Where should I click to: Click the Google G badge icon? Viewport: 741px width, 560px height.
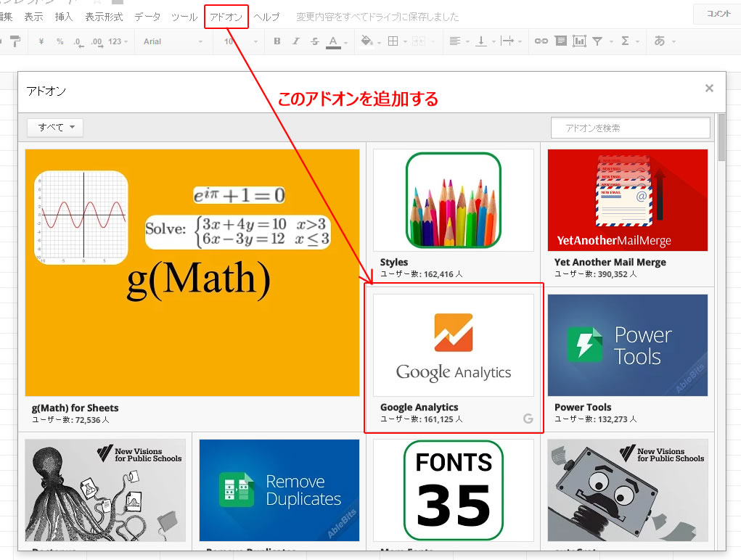(x=528, y=419)
